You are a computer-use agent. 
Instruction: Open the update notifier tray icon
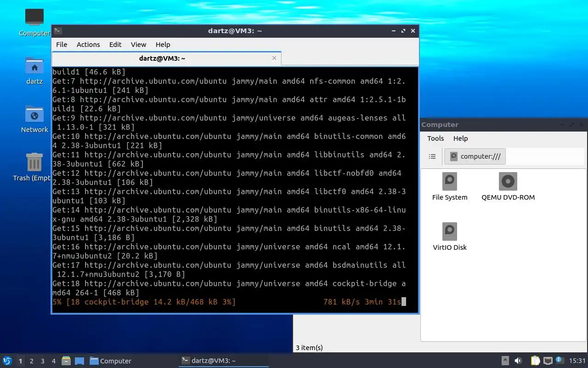[560, 360]
